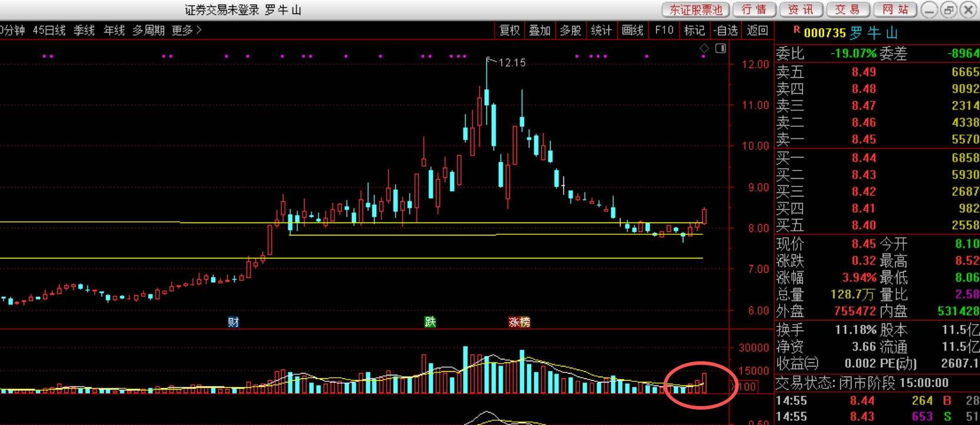980x425 pixels.
Task: Click trading status 闭市阶段 15:00:00
Action: (893, 383)
